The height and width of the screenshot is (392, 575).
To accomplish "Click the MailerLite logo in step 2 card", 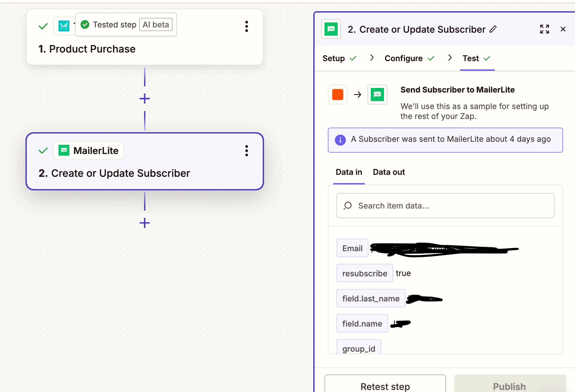I will tap(64, 150).
